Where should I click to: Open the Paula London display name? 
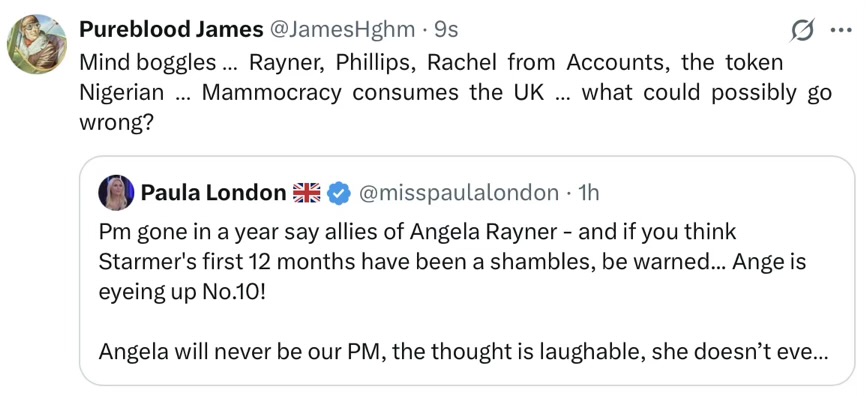(213, 192)
